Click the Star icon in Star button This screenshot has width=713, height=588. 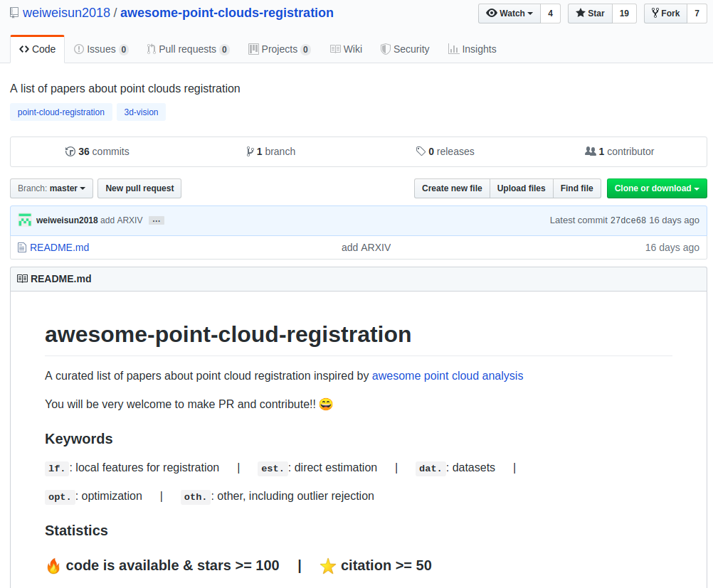point(580,13)
